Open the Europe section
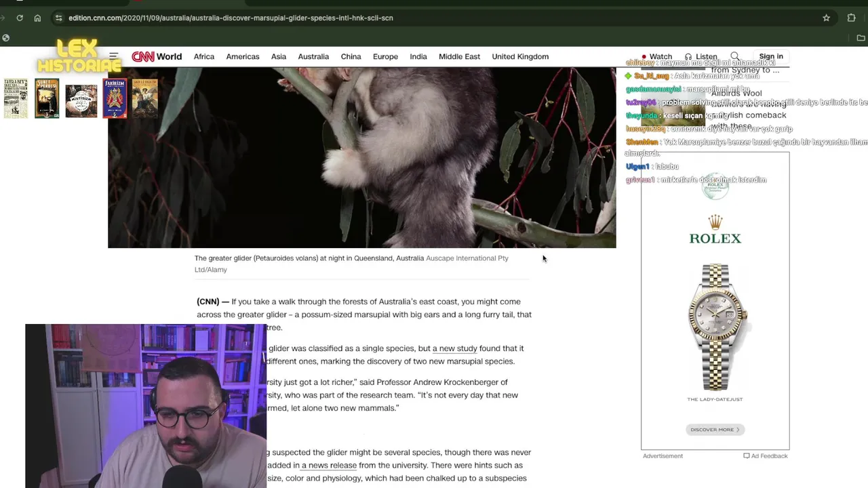 click(385, 56)
